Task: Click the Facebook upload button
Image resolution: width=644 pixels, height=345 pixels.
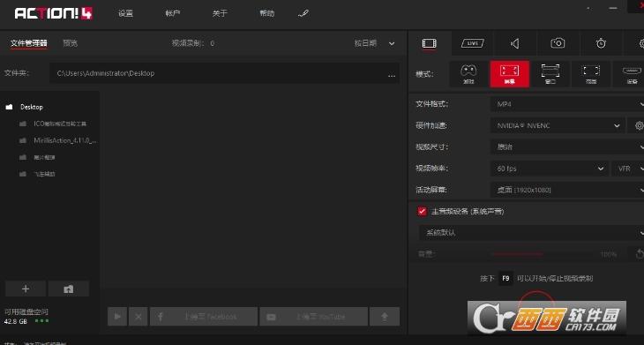Action: (x=204, y=317)
